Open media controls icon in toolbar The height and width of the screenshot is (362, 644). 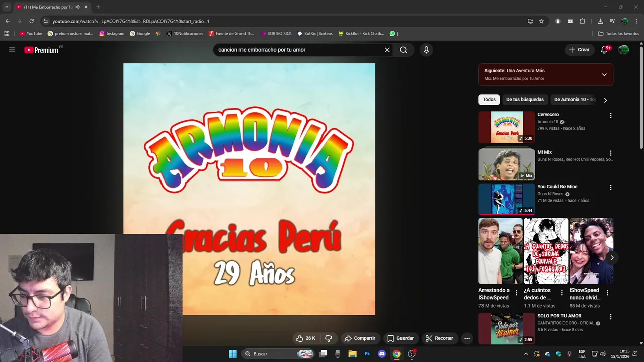[x=612, y=21]
